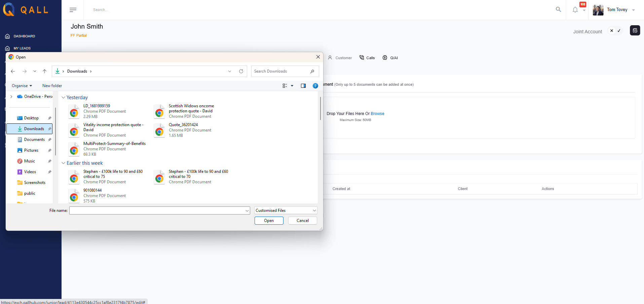Open Customised Files type dropdown
This screenshot has height=304, width=644.
(286, 211)
